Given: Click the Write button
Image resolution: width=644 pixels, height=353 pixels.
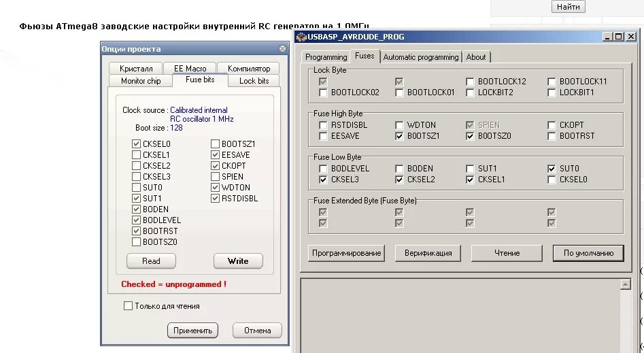Looking at the screenshot, I should click(238, 261).
